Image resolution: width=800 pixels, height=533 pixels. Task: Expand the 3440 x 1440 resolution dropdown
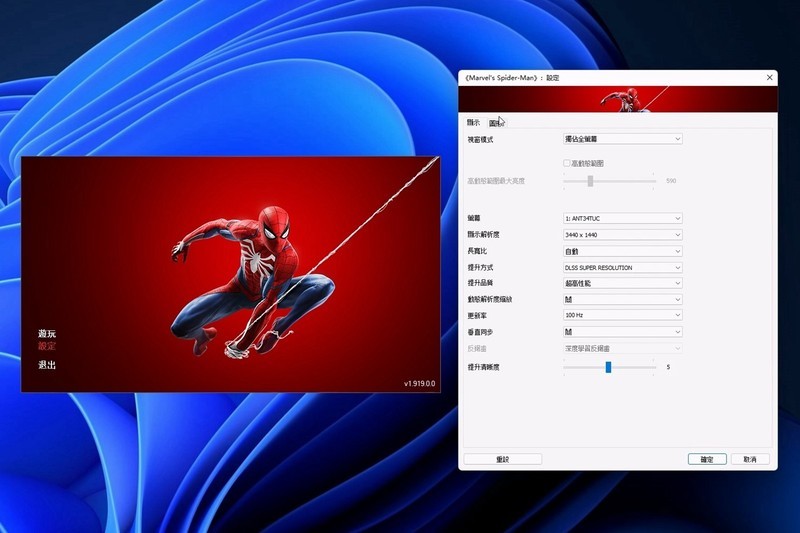622,235
